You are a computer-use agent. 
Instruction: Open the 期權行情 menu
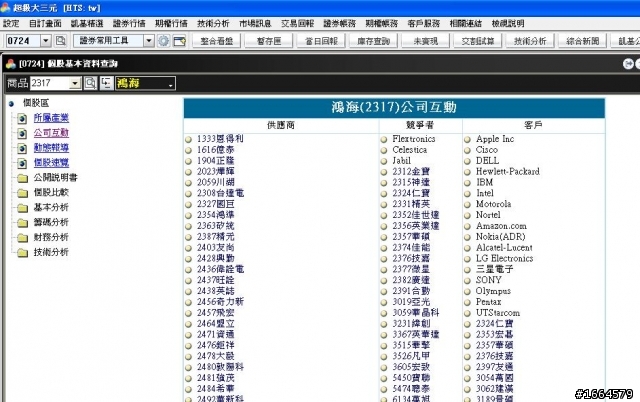pos(171,23)
